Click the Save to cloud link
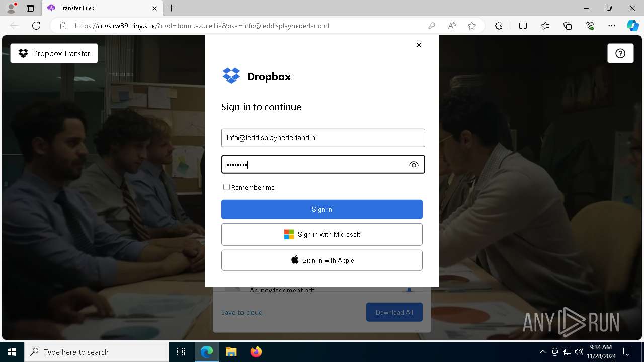The image size is (644, 362). [242, 312]
